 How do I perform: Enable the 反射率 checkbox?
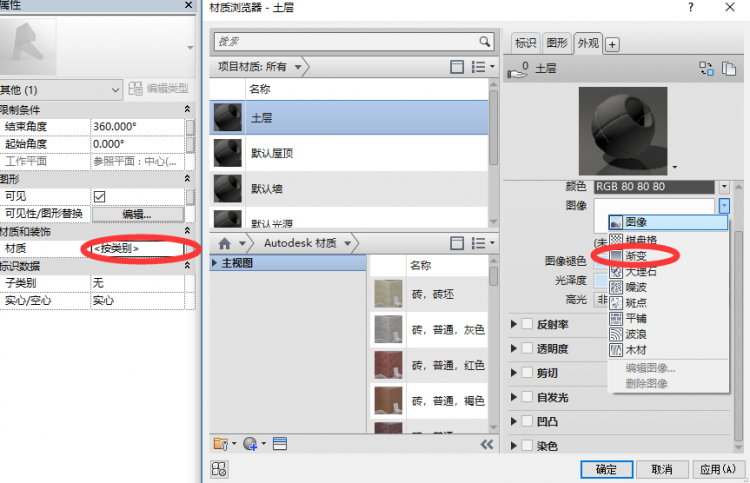pos(526,324)
